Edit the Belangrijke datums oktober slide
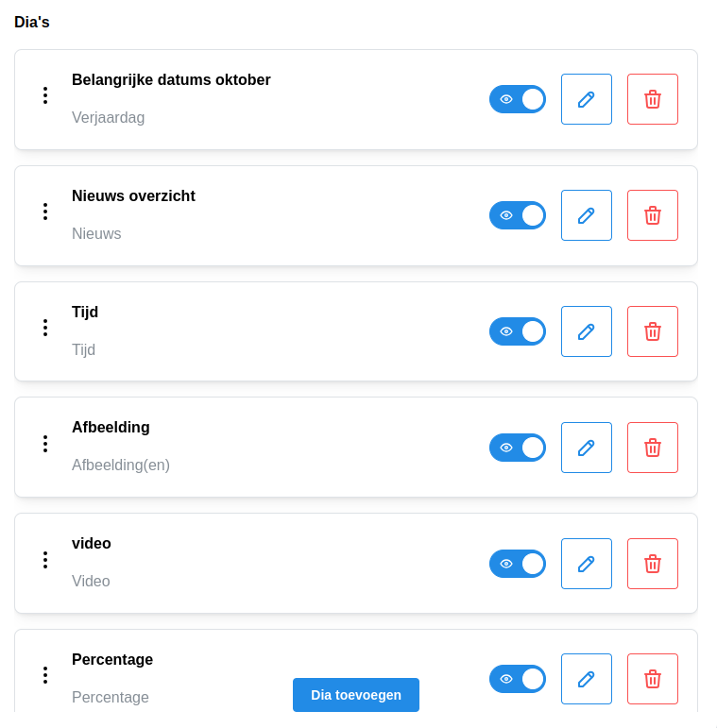Image resolution: width=717 pixels, height=728 pixels. (587, 99)
